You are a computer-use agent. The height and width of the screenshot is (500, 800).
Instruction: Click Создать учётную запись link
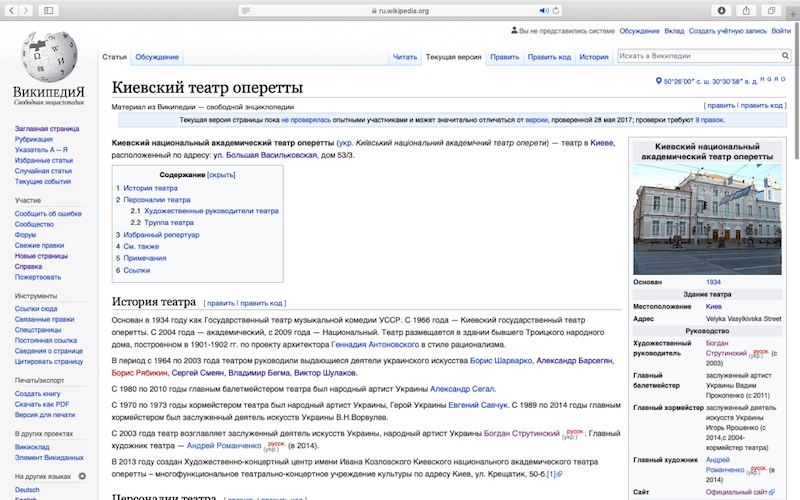tap(728, 31)
